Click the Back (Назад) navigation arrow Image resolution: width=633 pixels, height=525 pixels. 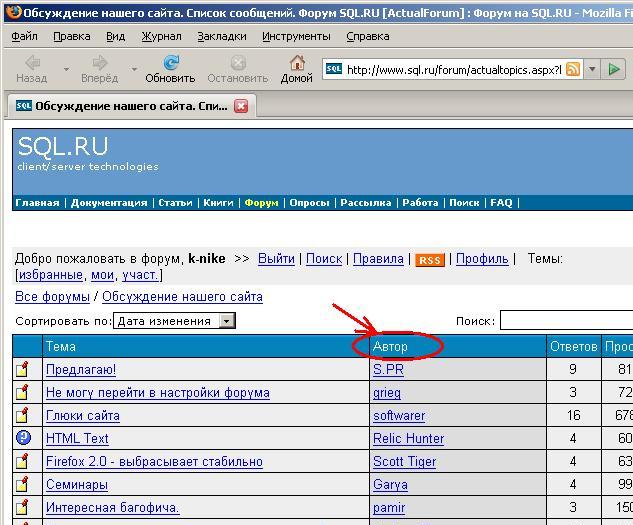tap(31, 63)
